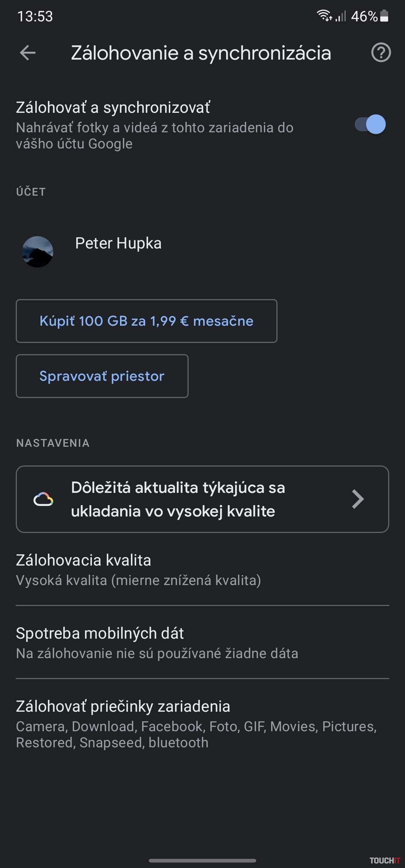The height and width of the screenshot is (868, 405).
Task: Tap the Zálohovanie a synchronizácia page title
Action: pos(201,53)
